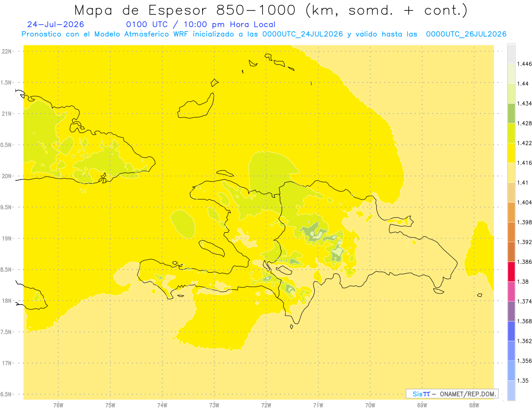Click the 18N latitude label
The width and height of the screenshot is (532, 411).
click(x=7, y=301)
